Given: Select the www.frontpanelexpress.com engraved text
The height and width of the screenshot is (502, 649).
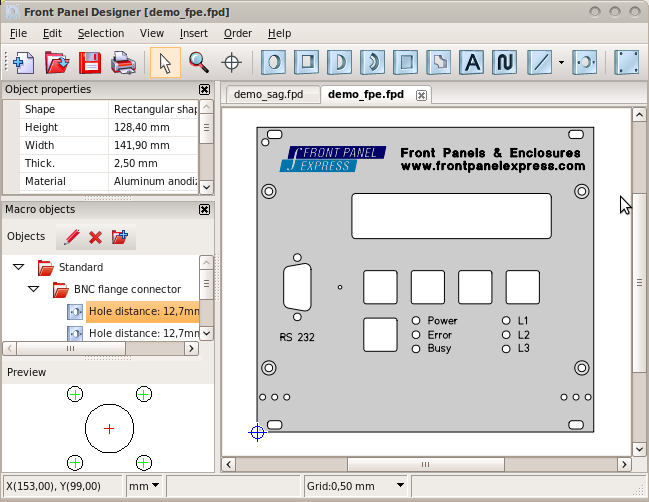Looking at the screenshot, I should click(493, 166).
